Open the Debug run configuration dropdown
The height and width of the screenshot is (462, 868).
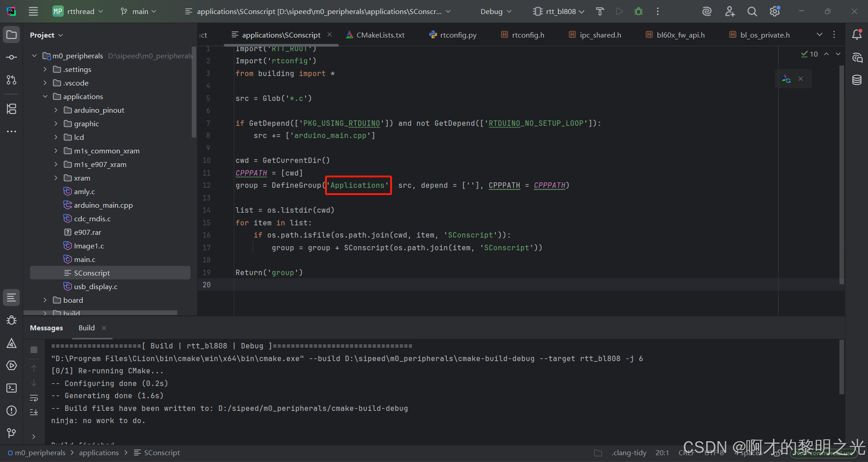point(495,11)
